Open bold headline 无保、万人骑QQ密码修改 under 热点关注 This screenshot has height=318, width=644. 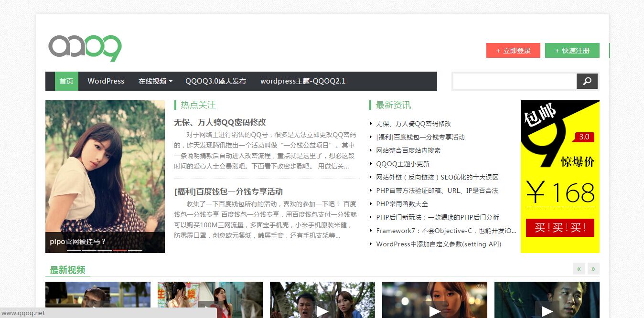click(220, 122)
